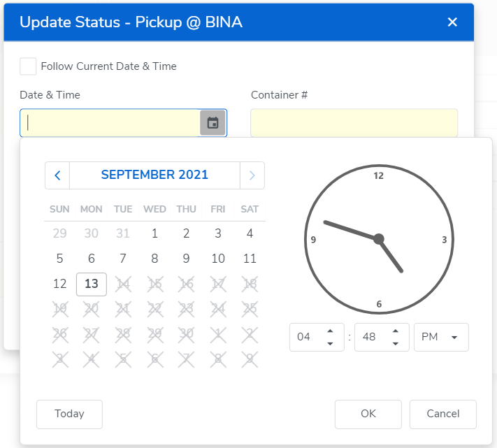Cancel the date picker

click(442, 414)
